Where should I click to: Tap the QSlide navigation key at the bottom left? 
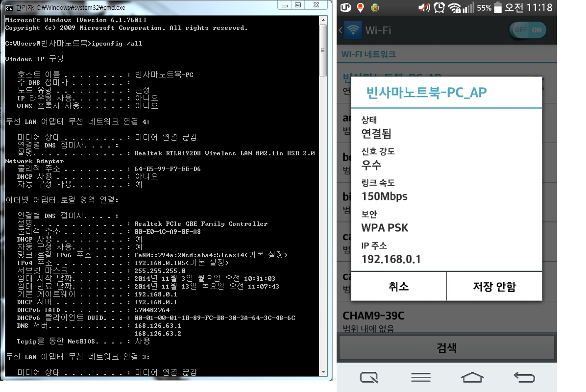(x=369, y=377)
